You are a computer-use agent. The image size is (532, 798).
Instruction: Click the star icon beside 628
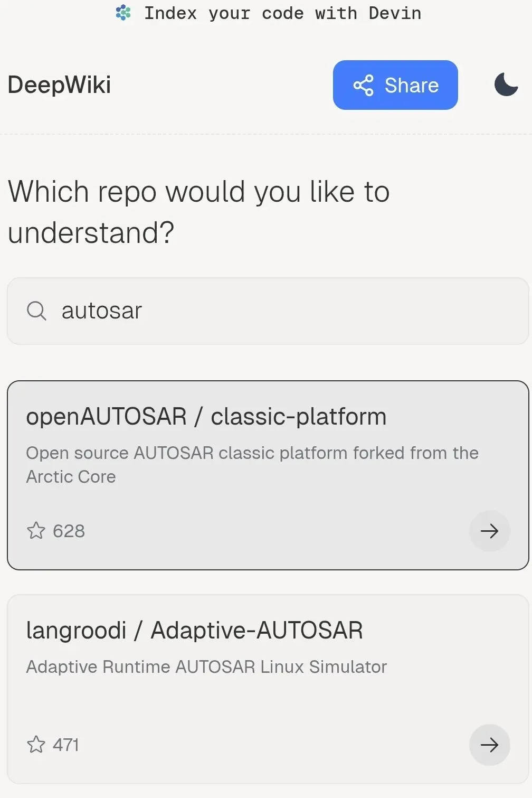point(36,530)
